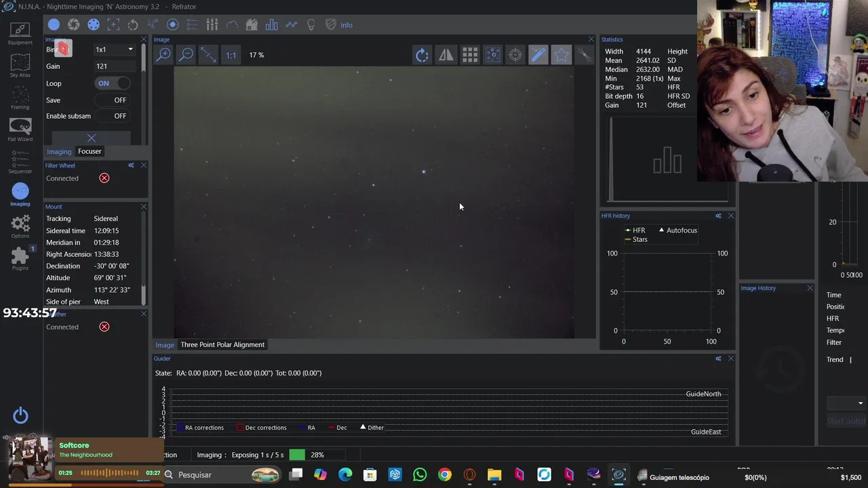Close the Image History panel
868x488 pixels.
810,288
